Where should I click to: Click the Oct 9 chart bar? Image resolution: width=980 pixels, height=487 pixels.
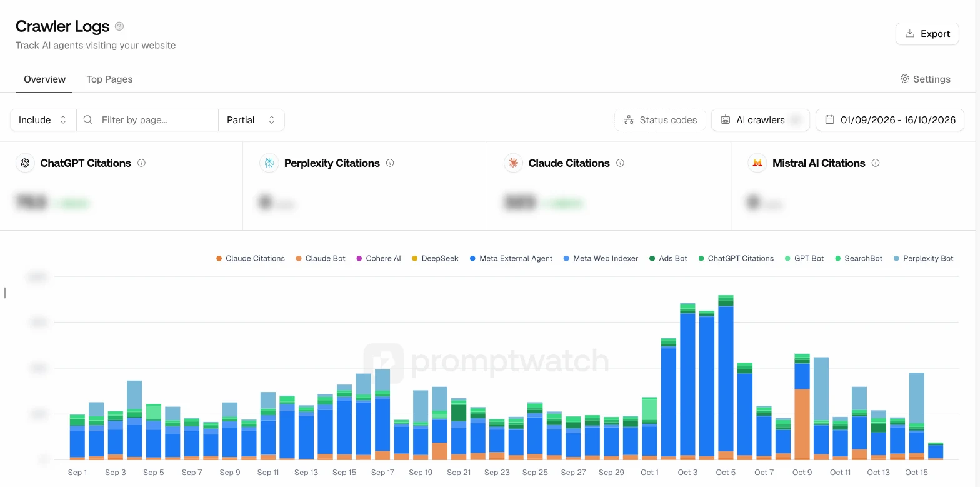pyautogui.click(x=802, y=406)
